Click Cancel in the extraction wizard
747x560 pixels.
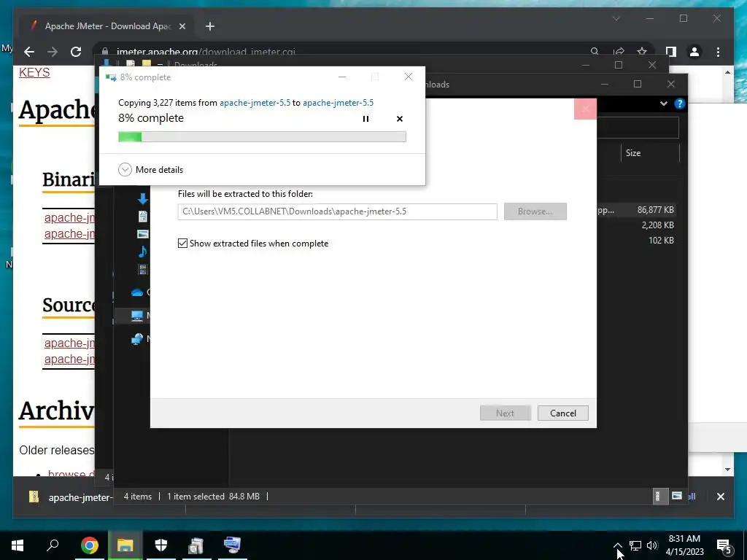pyautogui.click(x=562, y=413)
